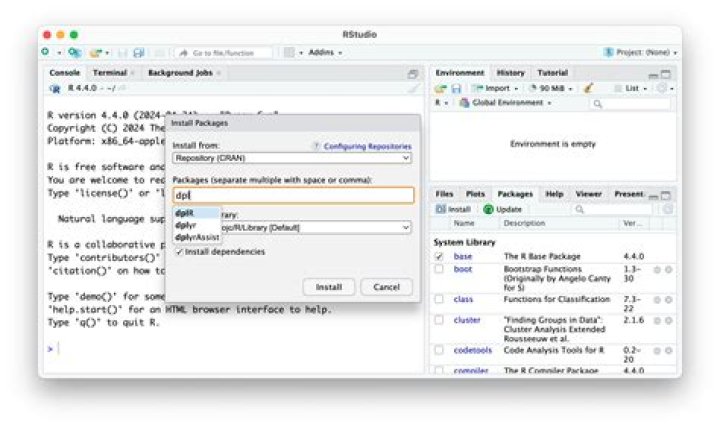Uncheck the base package checkbox

(x=439, y=256)
